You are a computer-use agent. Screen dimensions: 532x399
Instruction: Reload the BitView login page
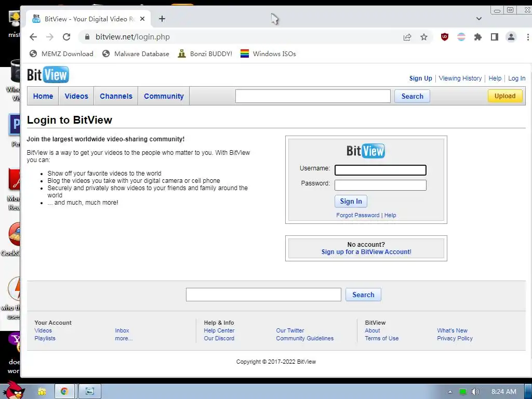click(x=66, y=37)
